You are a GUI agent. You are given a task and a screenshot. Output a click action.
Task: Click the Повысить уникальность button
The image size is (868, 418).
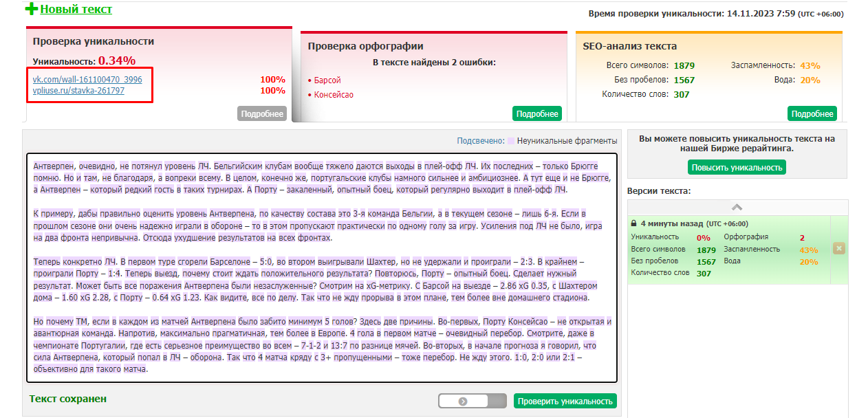[737, 167]
